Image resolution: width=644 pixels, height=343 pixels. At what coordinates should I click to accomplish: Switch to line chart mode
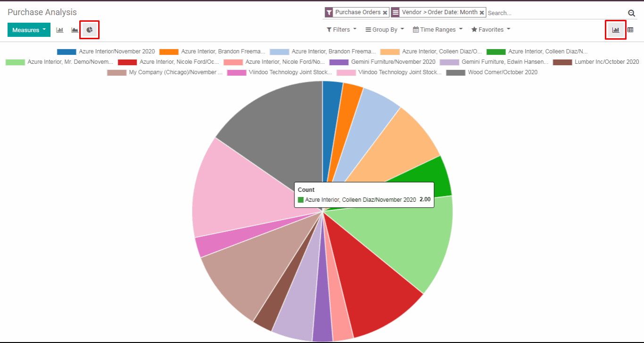click(x=75, y=30)
